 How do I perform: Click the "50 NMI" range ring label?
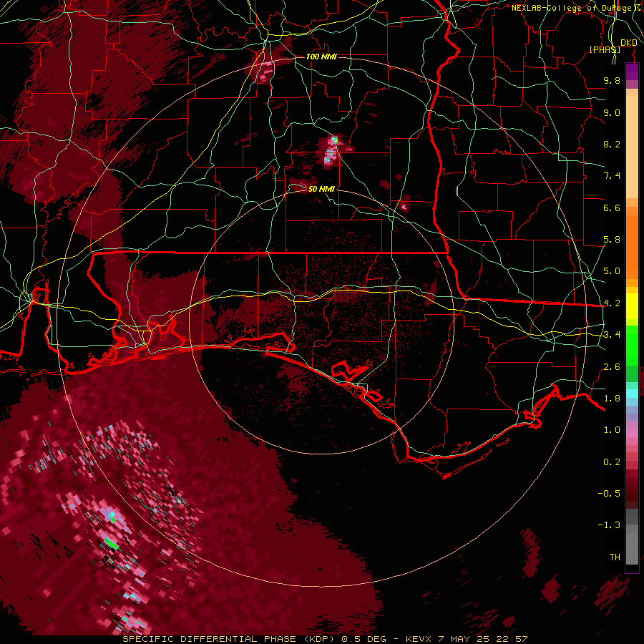coord(321,189)
